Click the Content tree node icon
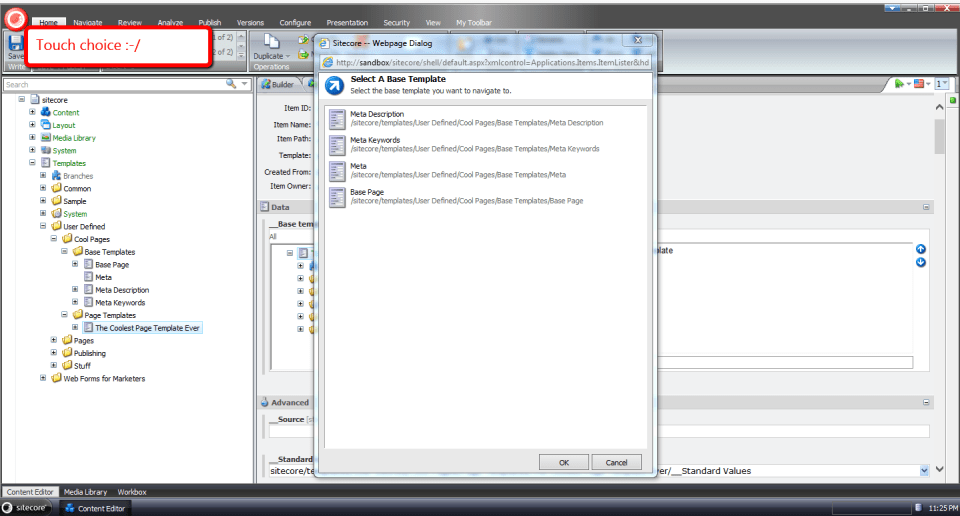The height and width of the screenshot is (516, 960). point(45,112)
